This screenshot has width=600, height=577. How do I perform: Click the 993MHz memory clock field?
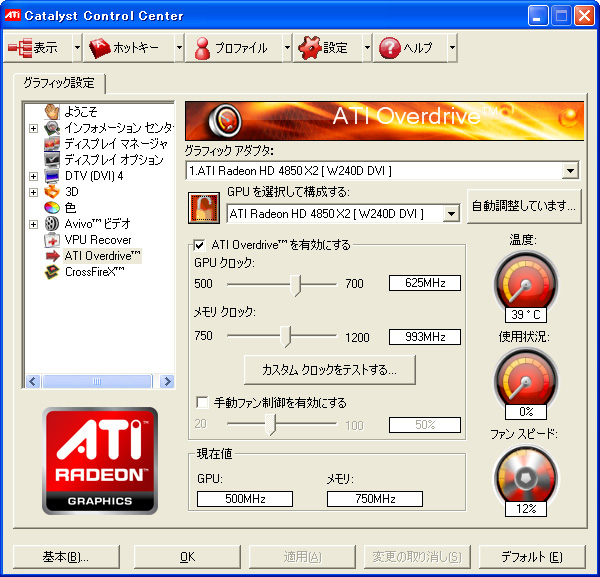coord(425,337)
